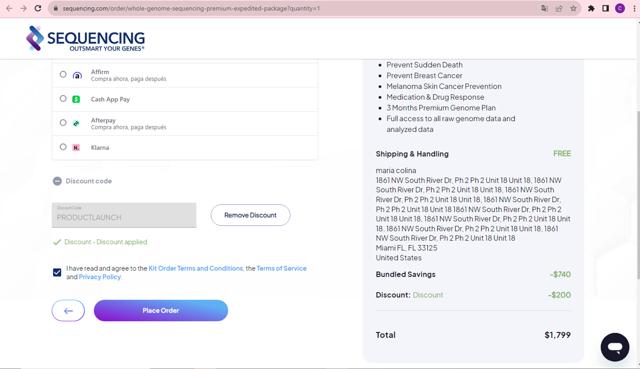Screen dimensions: 640x369
Task: Open the Privacy Policy link
Action: click(x=100, y=277)
